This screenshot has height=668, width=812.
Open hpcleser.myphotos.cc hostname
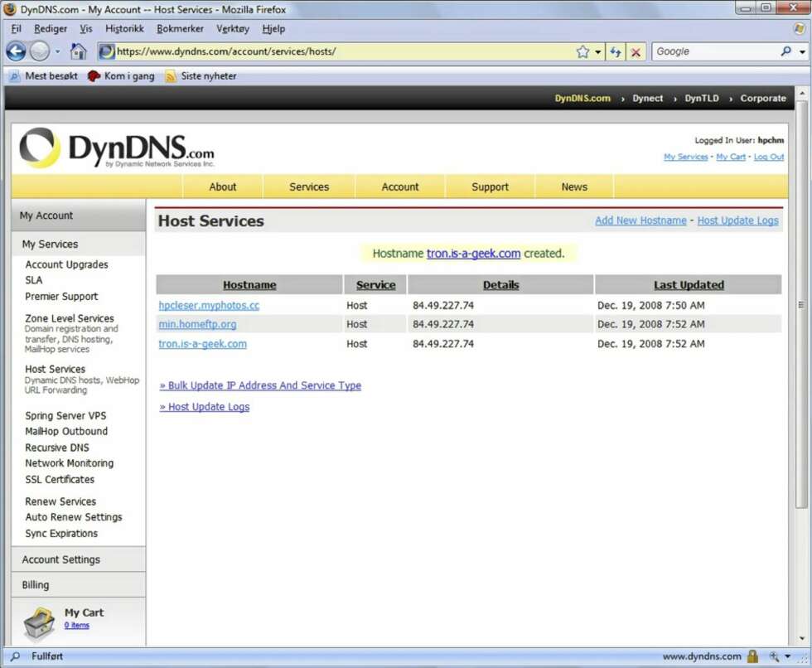tap(209, 306)
